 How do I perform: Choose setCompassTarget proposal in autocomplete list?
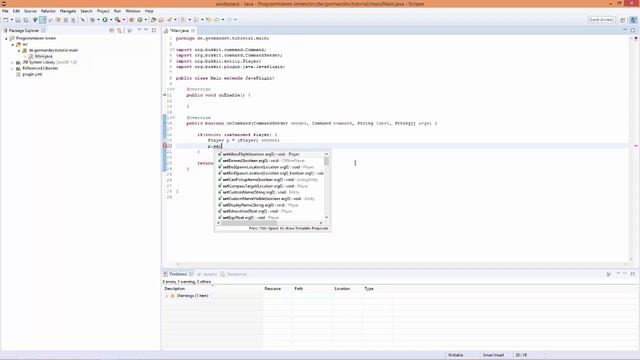270,186
